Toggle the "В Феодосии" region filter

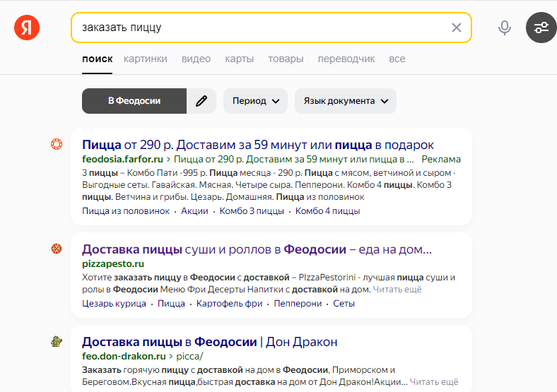pos(134,101)
